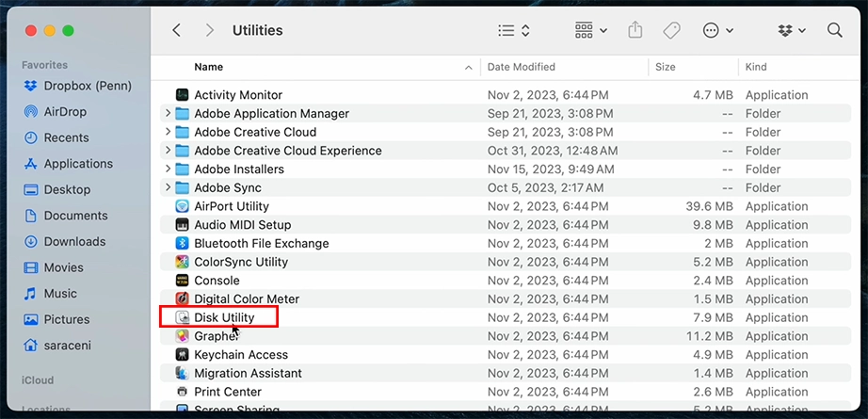
Task: Select the Activity Monitor app icon
Action: click(x=182, y=95)
